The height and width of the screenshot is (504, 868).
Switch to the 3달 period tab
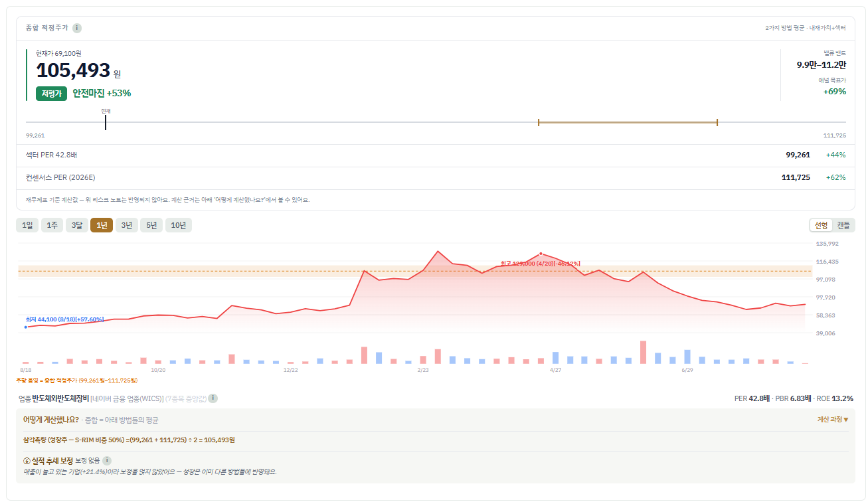coord(76,225)
